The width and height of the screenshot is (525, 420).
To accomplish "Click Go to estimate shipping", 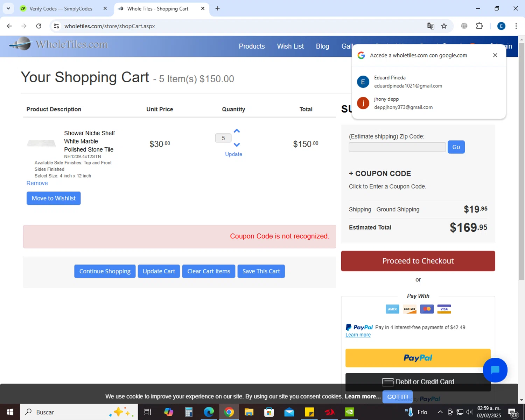I will click(x=456, y=147).
